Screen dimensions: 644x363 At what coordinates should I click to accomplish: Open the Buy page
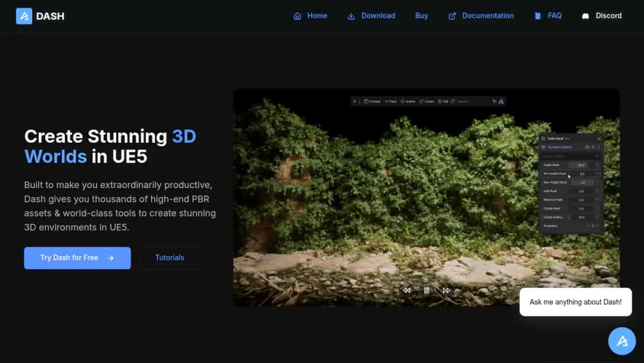click(422, 16)
